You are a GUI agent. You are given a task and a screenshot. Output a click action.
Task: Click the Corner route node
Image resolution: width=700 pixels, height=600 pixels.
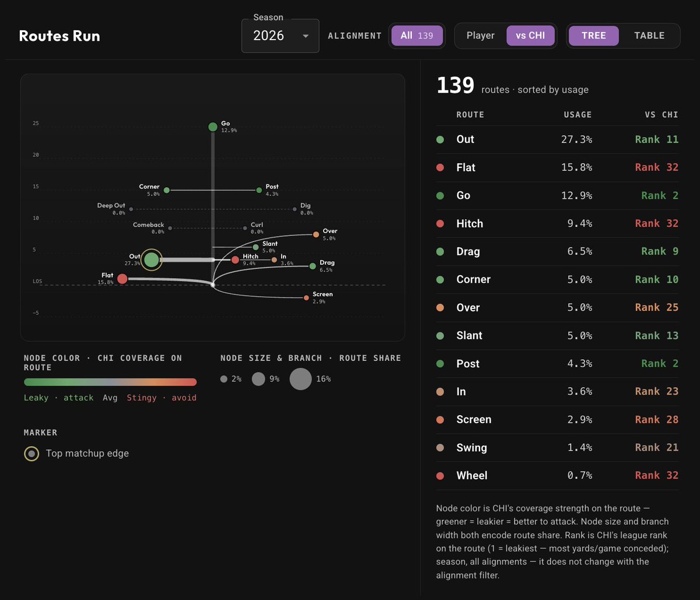coord(166,190)
